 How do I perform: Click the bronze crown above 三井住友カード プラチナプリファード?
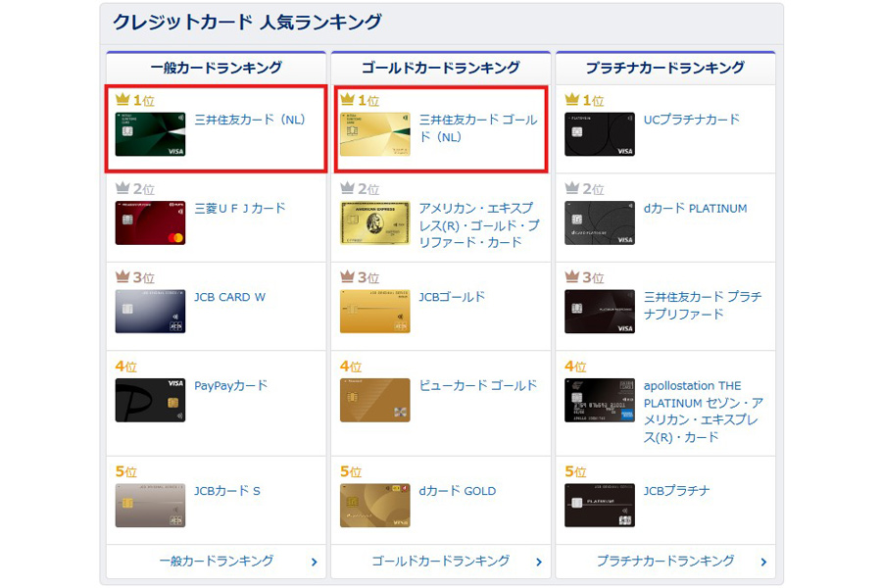(x=572, y=276)
